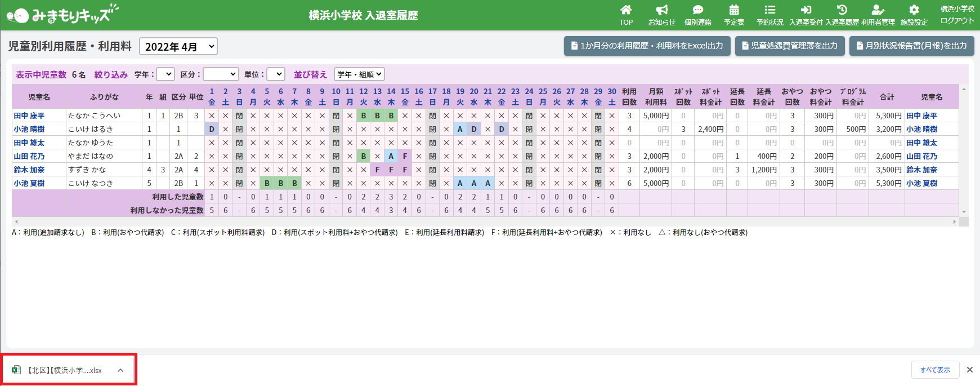Open 個別連絡 chat bubble icon
980x386 pixels.
[x=697, y=10]
